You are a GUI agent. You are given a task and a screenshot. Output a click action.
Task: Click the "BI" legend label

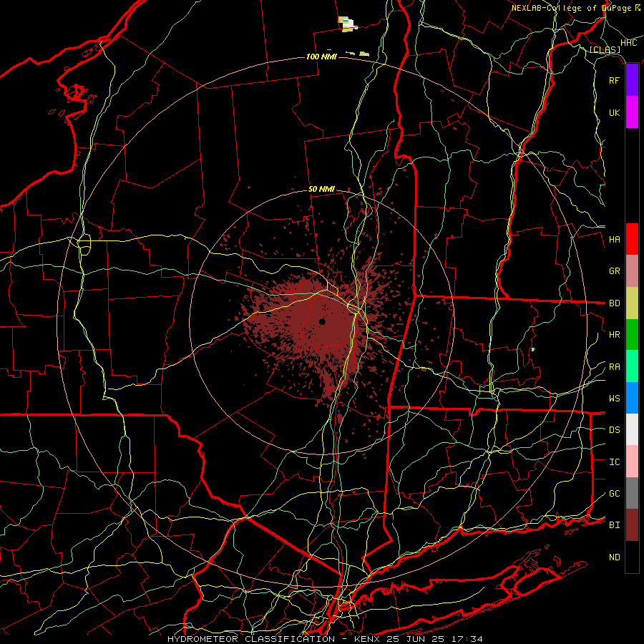pyautogui.click(x=614, y=525)
